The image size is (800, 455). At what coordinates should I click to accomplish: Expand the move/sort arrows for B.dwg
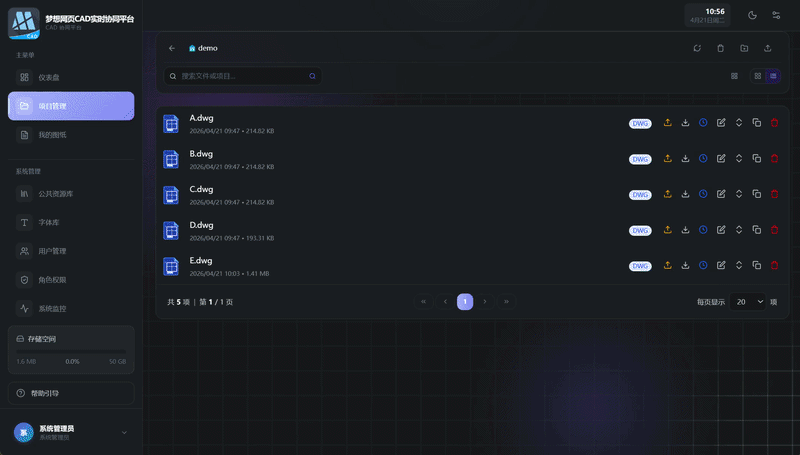coord(739,159)
